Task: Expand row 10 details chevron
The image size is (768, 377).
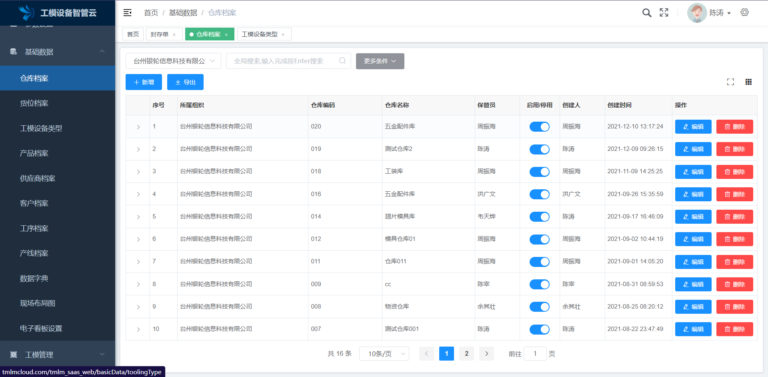Action: [138, 330]
